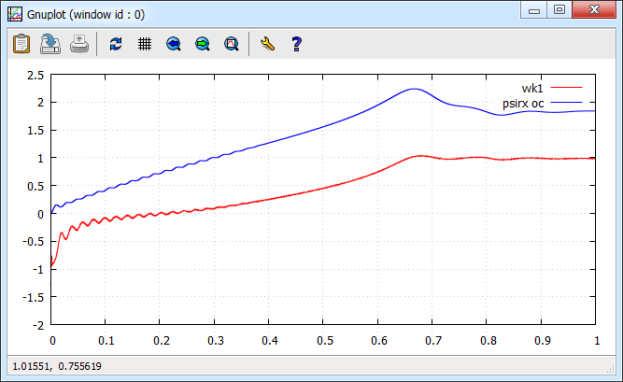Image resolution: width=623 pixels, height=382 pixels.
Task: Click the wk1 legend entry
Action: [532, 88]
